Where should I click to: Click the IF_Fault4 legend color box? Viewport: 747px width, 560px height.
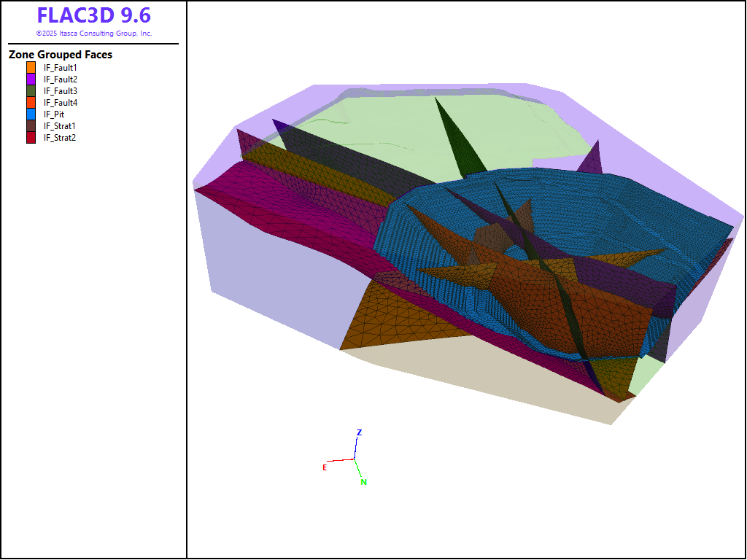(31, 103)
